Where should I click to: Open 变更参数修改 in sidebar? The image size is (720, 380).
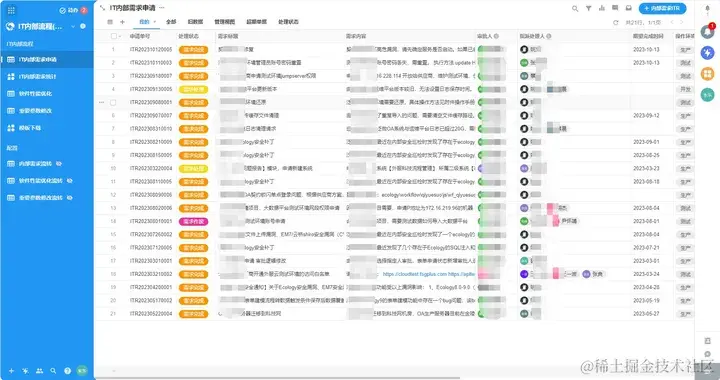(47, 111)
